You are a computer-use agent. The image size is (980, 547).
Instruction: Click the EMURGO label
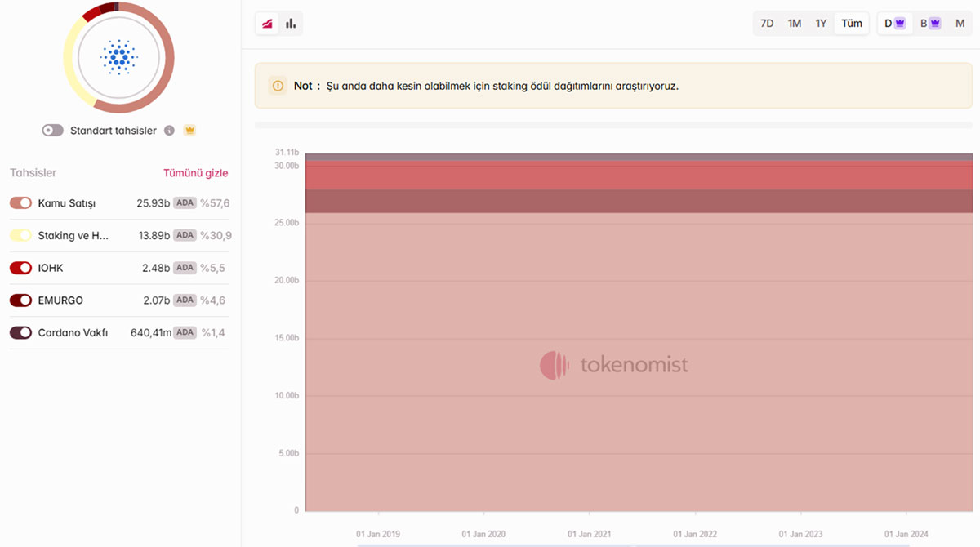pos(60,300)
